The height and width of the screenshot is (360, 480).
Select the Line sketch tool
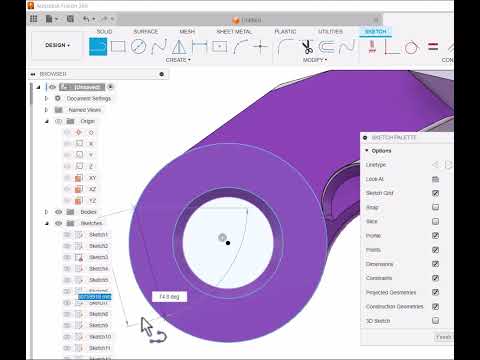click(98, 47)
